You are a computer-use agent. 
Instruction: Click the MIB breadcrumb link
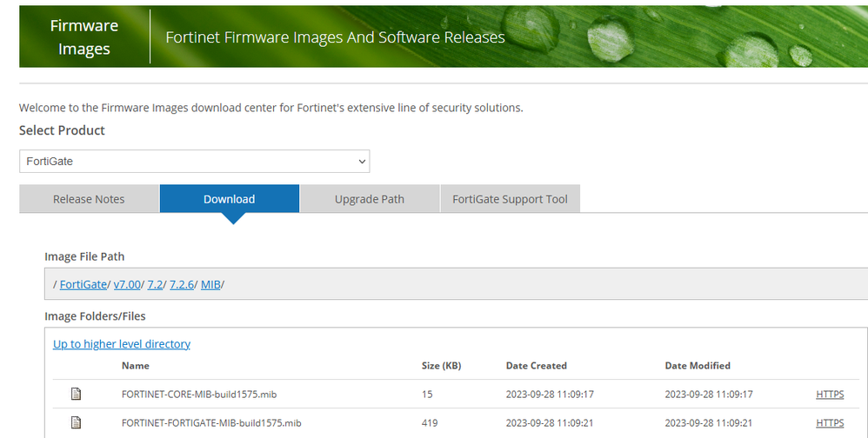pos(210,284)
